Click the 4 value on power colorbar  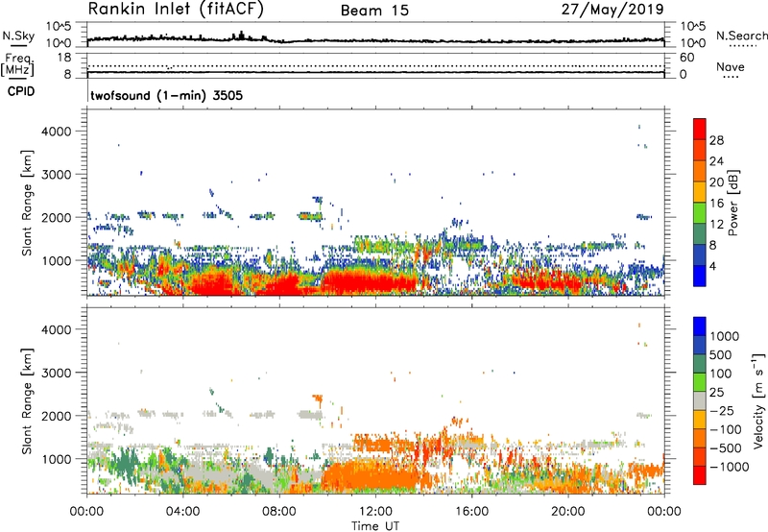coord(712,266)
